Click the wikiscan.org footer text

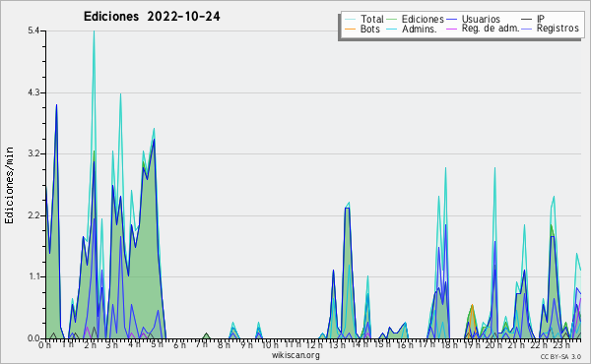[x=295, y=355]
